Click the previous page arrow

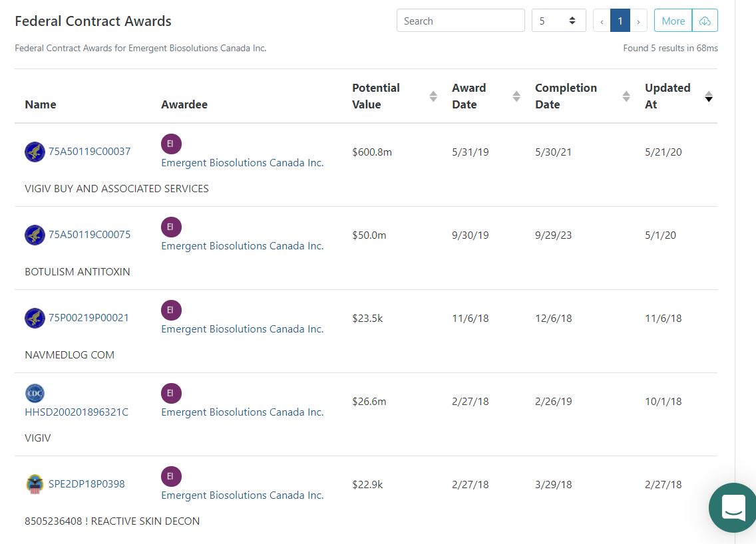(602, 21)
